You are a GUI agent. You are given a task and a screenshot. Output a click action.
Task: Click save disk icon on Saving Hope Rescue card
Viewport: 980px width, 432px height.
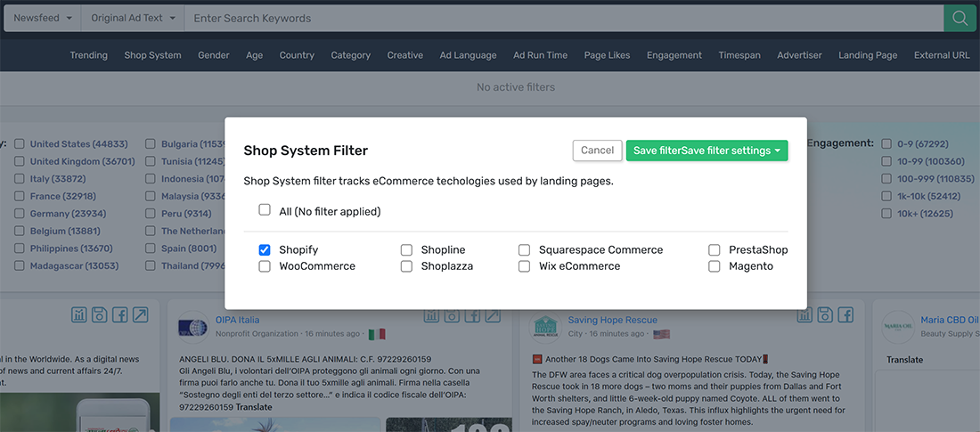[826, 314]
